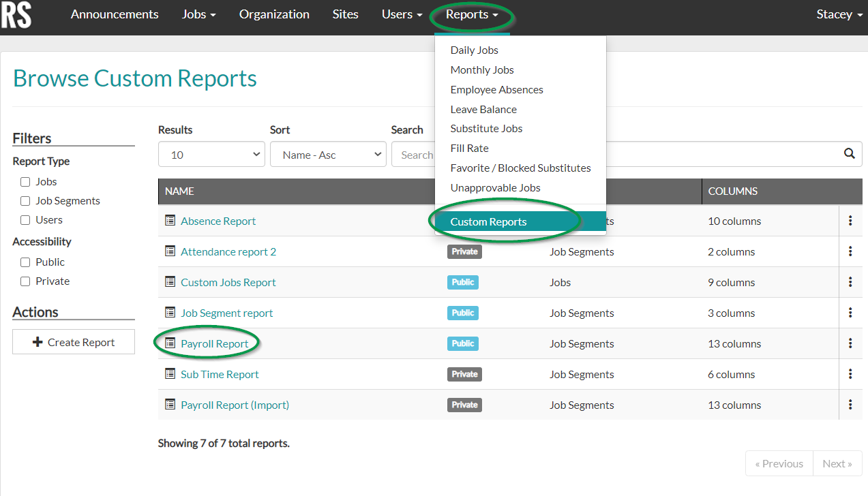Click report icon beside Sub Time Report
The width and height of the screenshot is (868, 496).
tap(170, 373)
